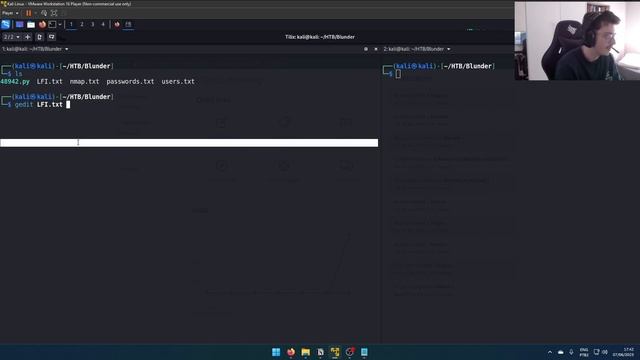
Task: Click the red Firefox window button in panel
Action: coord(117,24)
